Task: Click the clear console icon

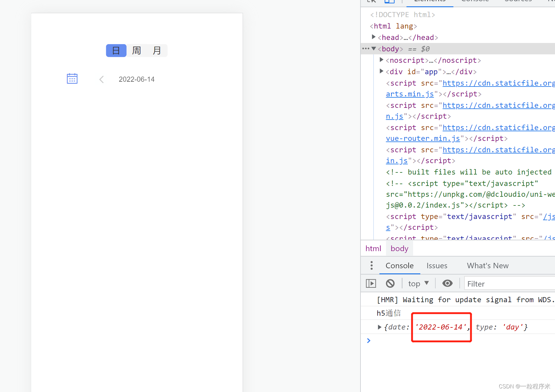Action: pos(390,283)
